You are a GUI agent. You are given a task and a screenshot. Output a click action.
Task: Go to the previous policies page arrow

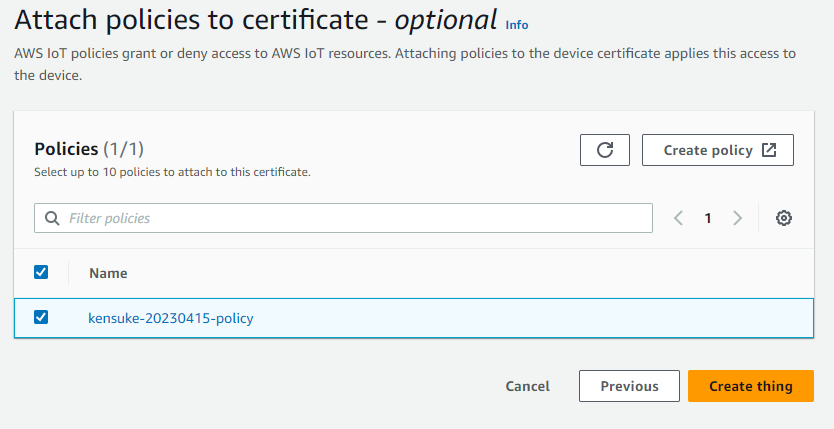[x=678, y=218]
